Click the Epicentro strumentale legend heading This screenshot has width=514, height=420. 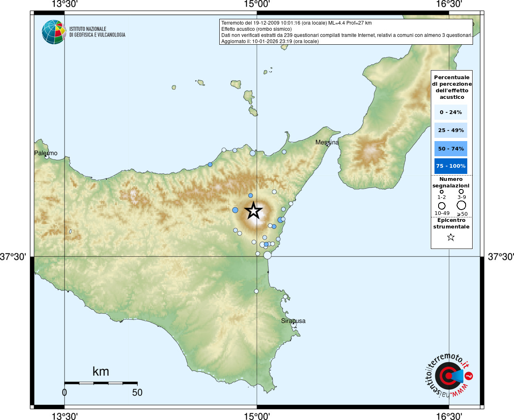pos(451,223)
